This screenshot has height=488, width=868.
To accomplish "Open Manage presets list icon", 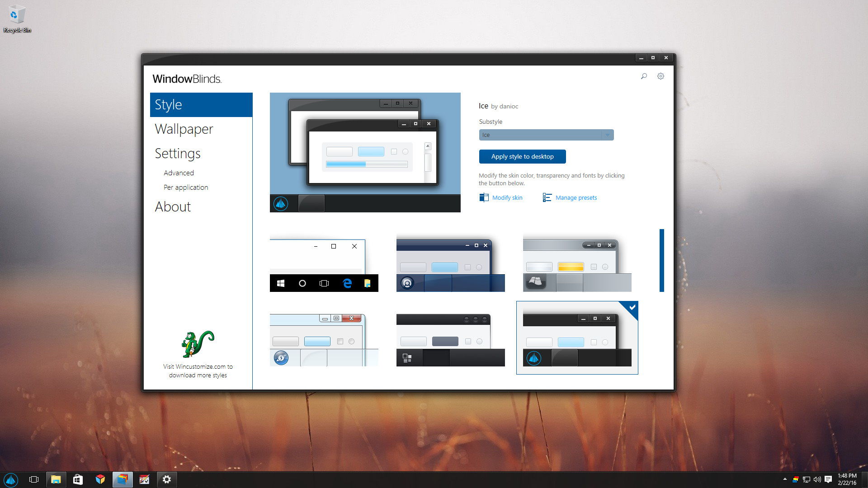I will point(547,197).
